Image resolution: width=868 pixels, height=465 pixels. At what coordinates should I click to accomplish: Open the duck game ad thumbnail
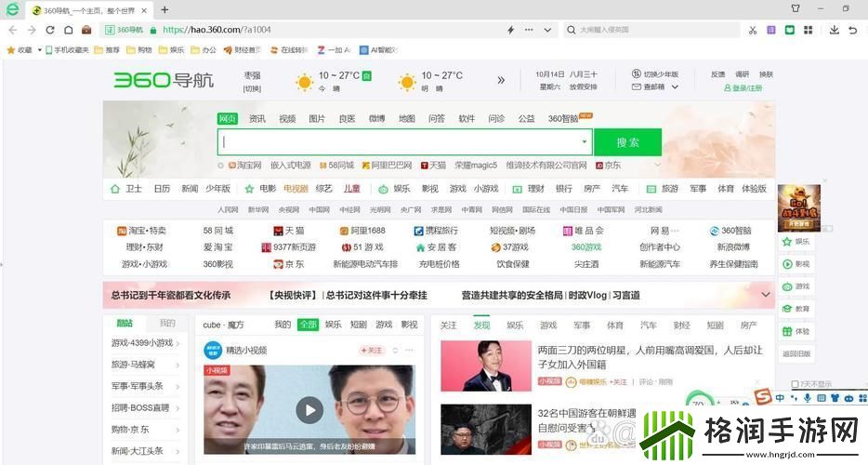pos(799,207)
